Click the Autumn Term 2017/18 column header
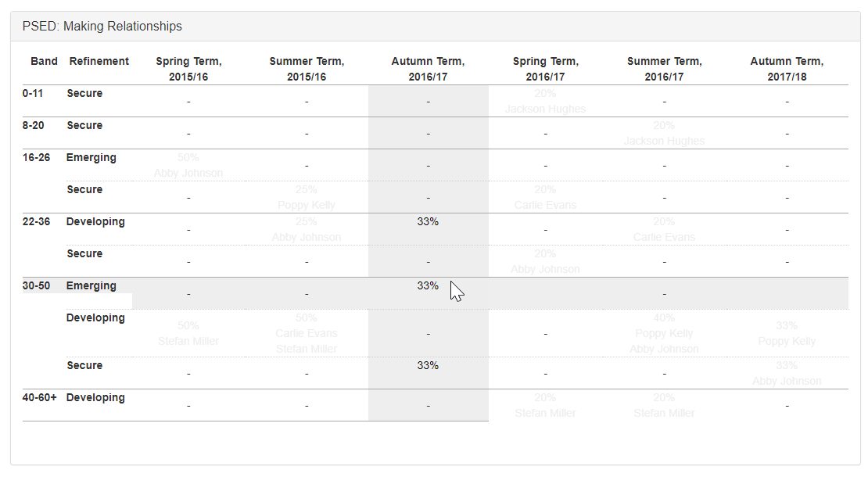This screenshot has width=868, height=477. pos(787,69)
